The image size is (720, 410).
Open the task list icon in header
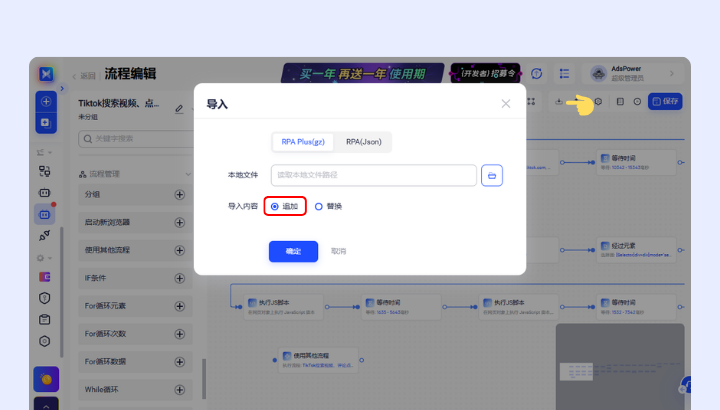pos(564,73)
